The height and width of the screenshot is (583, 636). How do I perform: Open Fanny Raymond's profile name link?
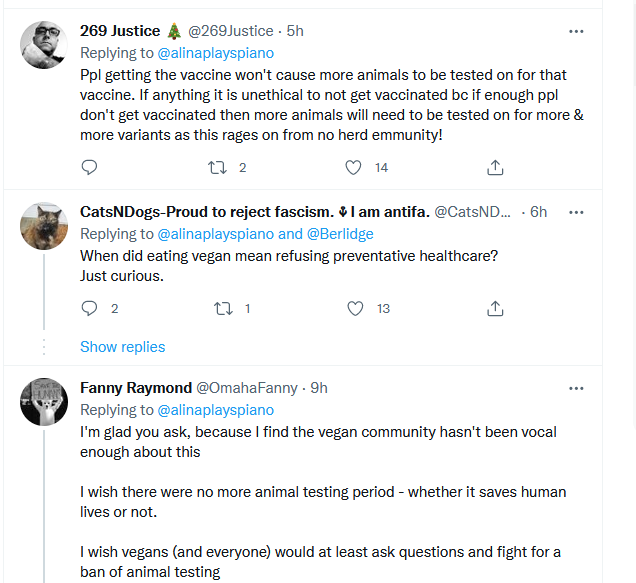(x=135, y=388)
